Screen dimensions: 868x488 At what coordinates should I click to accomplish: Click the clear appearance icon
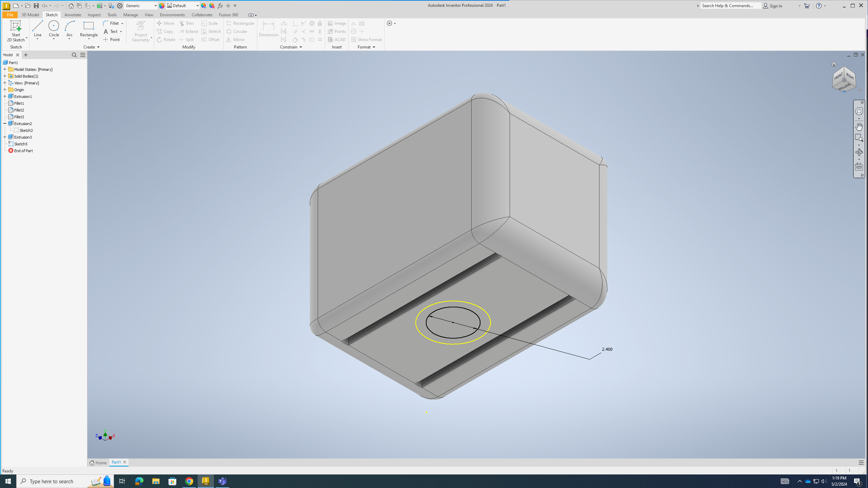pyautogui.click(x=212, y=6)
